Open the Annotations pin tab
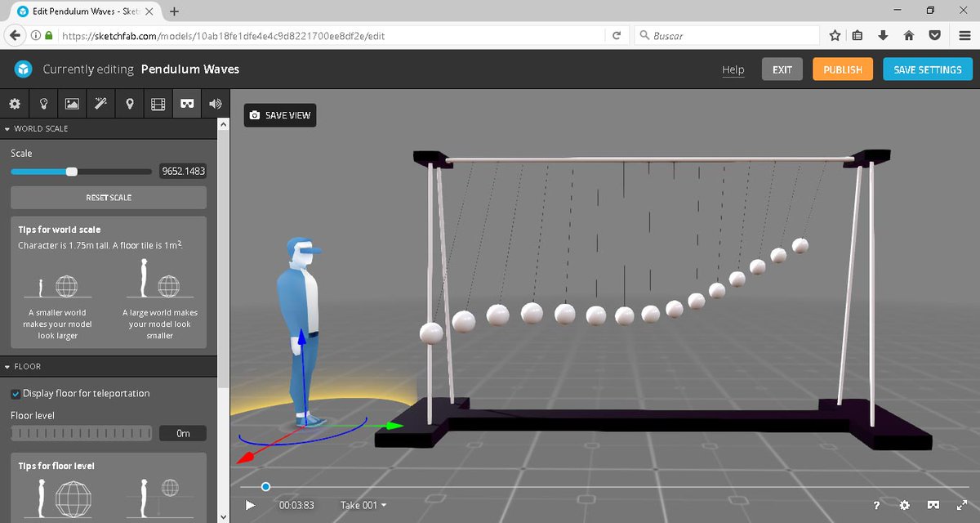Image resolution: width=980 pixels, height=523 pixels. [129, 104]
